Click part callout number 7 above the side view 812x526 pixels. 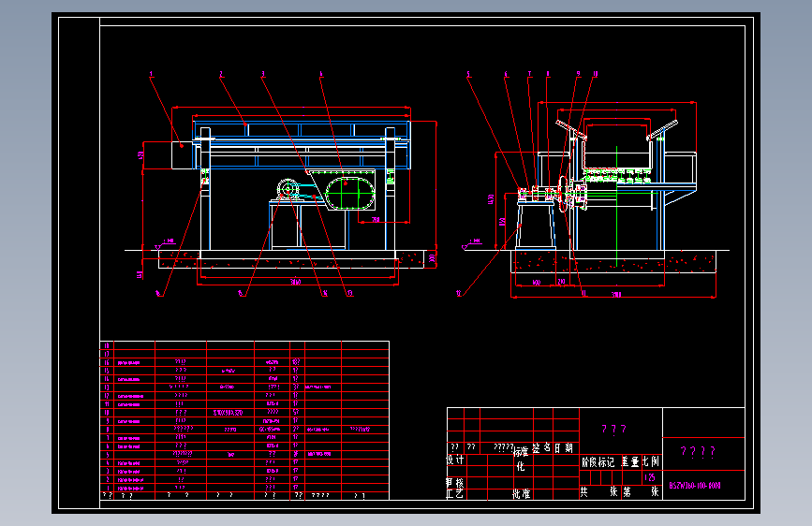pos(529,74)
